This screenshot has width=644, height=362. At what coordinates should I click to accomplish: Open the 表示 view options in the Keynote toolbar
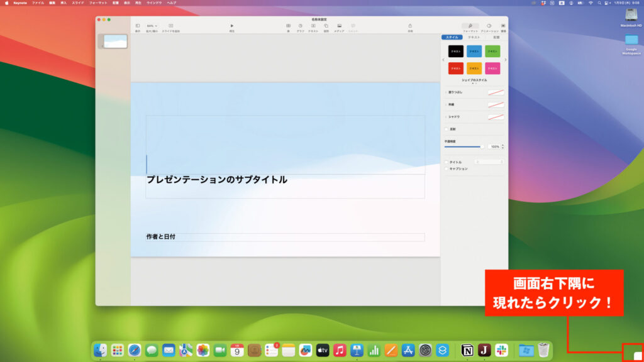(x=138, y=28)
